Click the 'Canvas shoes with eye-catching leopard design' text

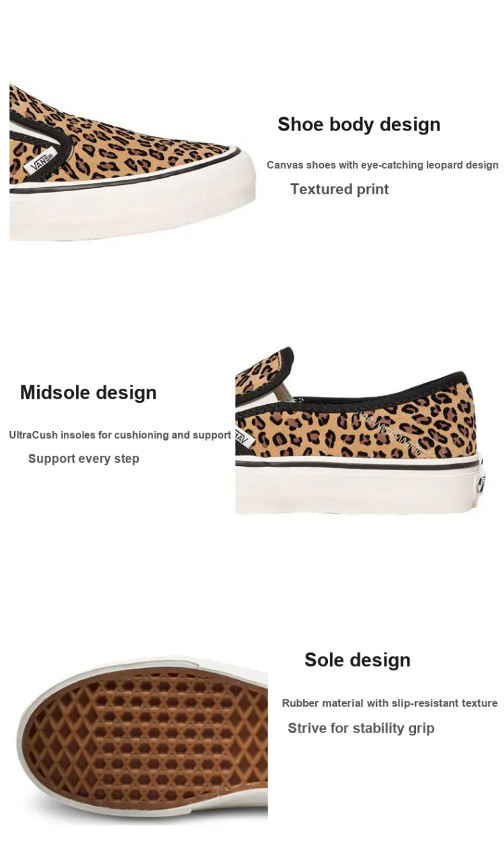[382, 165]
